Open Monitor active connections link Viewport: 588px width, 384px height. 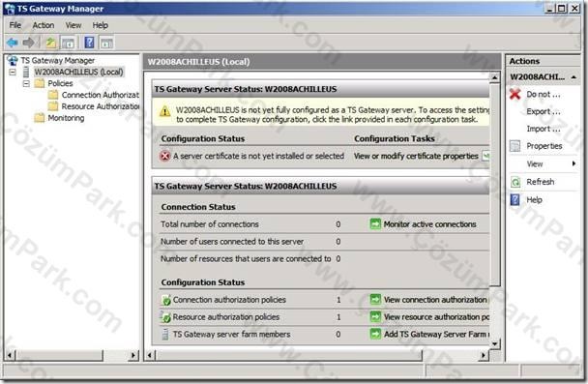[x=429, y=224]
